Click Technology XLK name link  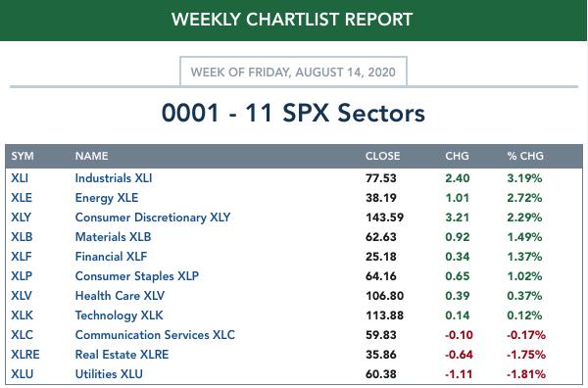coord(119,315)
